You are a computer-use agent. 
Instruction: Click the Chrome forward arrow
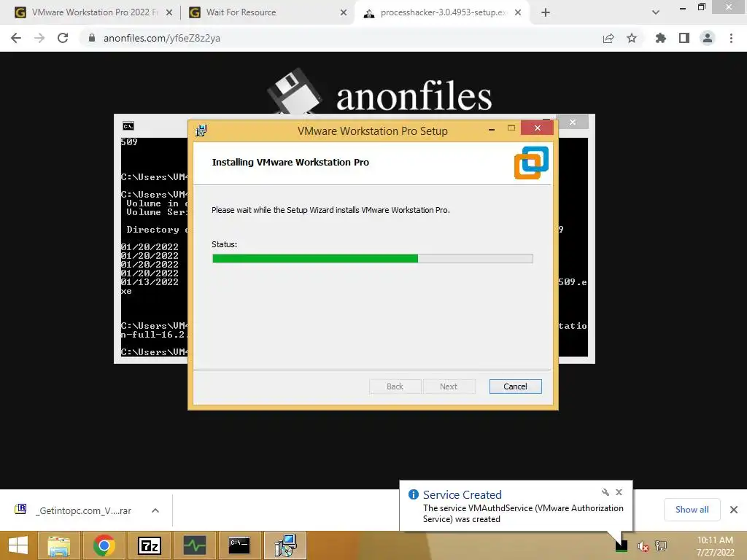click(x=39, y=38)
